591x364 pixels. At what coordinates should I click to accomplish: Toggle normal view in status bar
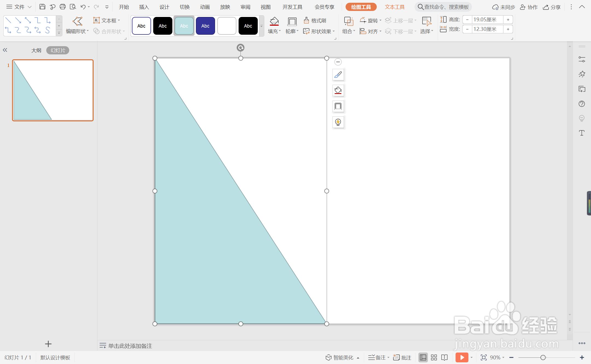pyautogui.click(x=423, y=357)
